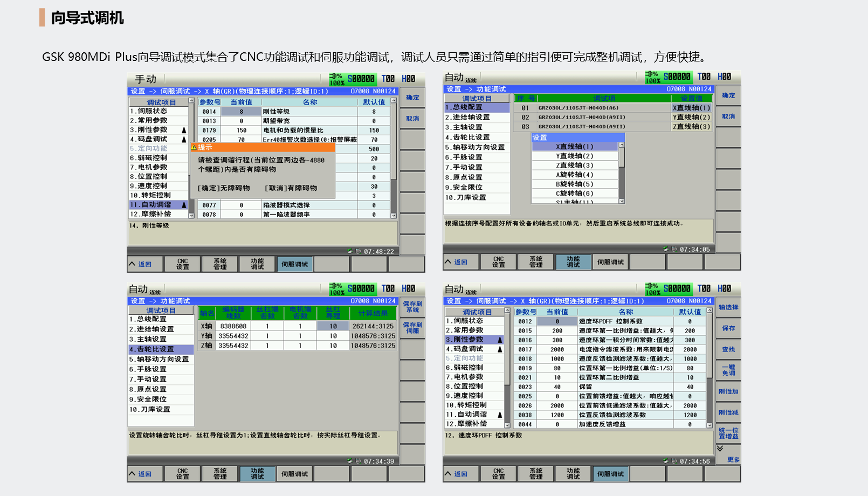Click Z轴 编码器线数 cell 33554432
Screen dimensions: 868x496
click(233, 346)
